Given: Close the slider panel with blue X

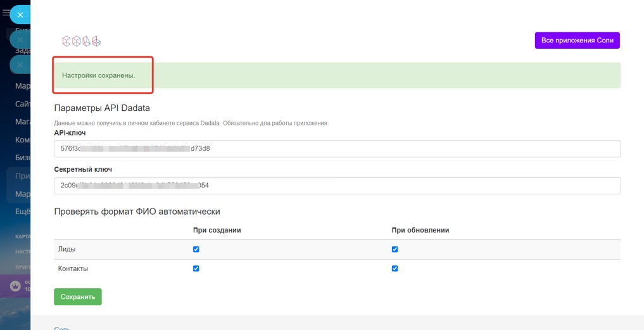Looking at the screenshot, I should pyautogui.click(x=20, y=15).
